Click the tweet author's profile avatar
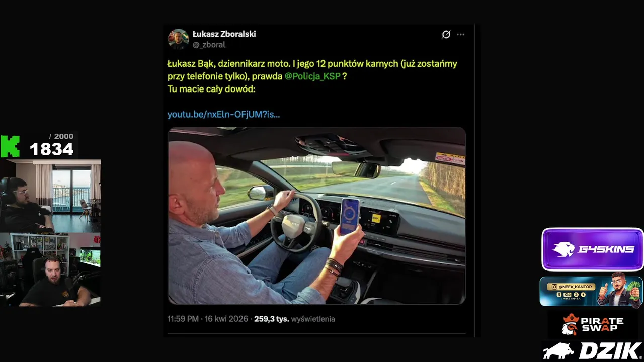The width and height of the screenshot is (644, 362). tap(178, 39)
